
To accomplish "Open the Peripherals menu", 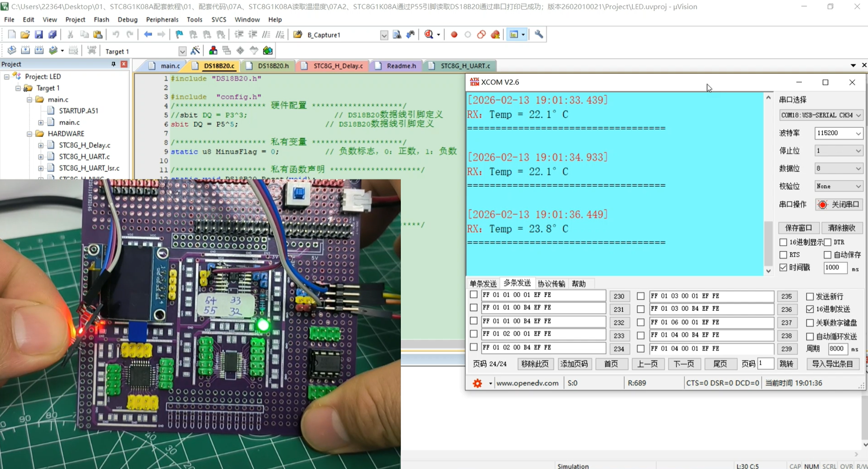I will coord(162,20).
